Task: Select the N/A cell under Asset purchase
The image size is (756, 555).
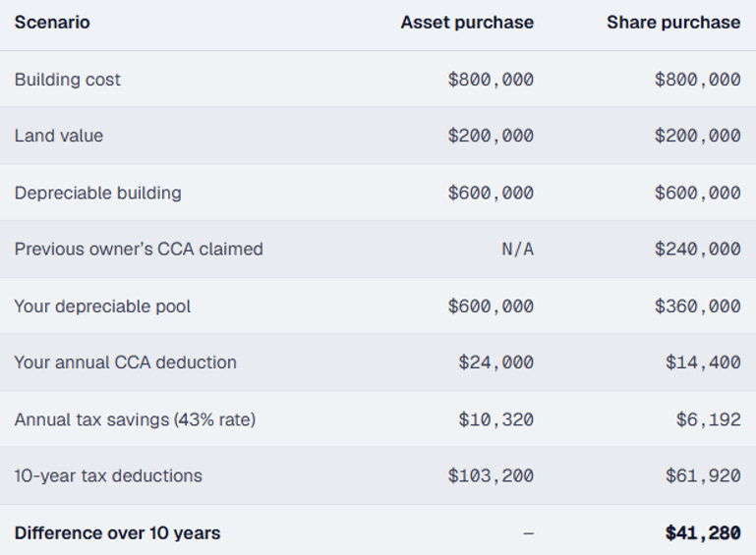Action: [518, 250]
